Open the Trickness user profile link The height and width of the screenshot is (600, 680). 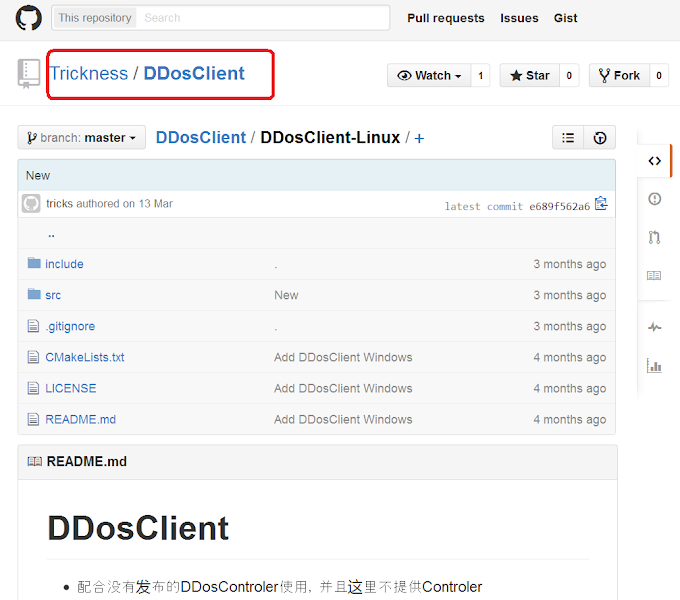[x=88, y=73]
